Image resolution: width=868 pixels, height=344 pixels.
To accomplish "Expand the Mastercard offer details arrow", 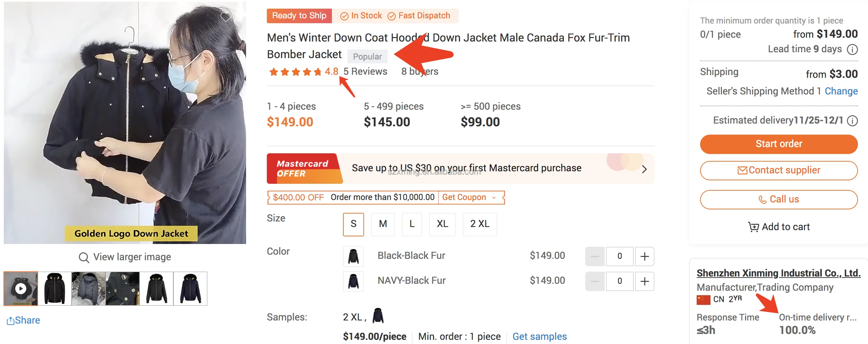I will 644,169.
